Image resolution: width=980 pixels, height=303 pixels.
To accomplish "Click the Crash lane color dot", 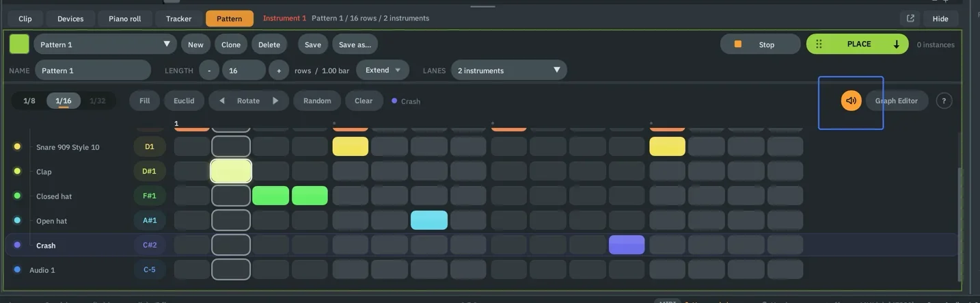I will pyautogui.click(x=17, y=245).
